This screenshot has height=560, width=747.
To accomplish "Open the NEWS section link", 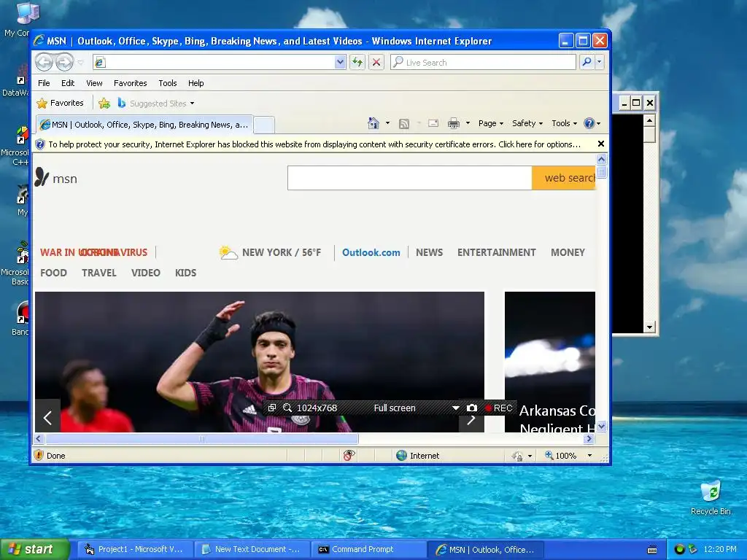I will [x=429, y=252].
